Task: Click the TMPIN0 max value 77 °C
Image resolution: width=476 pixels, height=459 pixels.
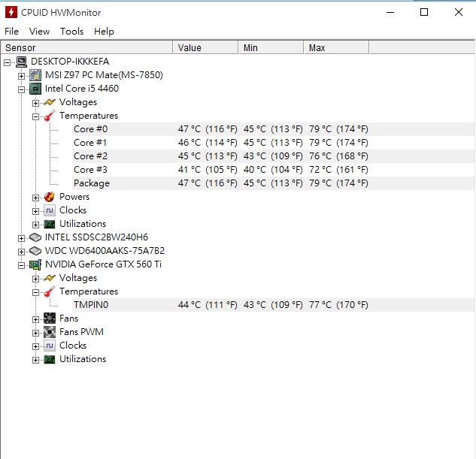Action: point(338,305)
